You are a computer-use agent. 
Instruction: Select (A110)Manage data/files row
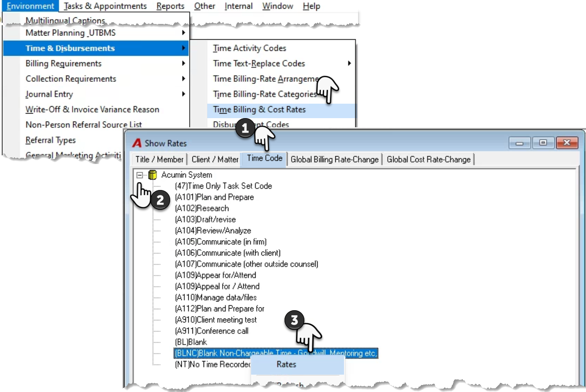pyautogui.click(x=216, y=297)
